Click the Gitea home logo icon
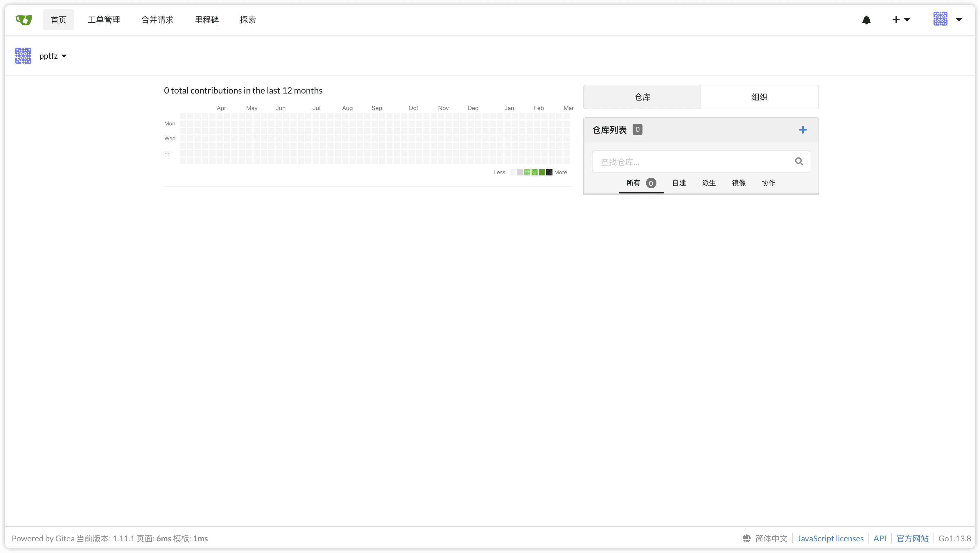This screenshot has width=980, height=553. (24, 19)
